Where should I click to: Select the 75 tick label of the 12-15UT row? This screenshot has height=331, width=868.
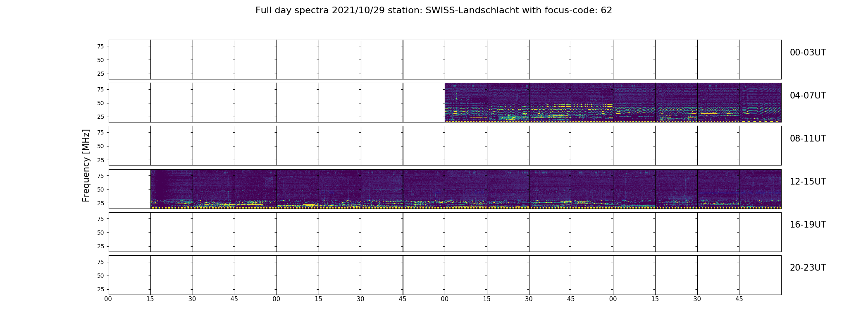pyautogui.click(x=100, y=175)
